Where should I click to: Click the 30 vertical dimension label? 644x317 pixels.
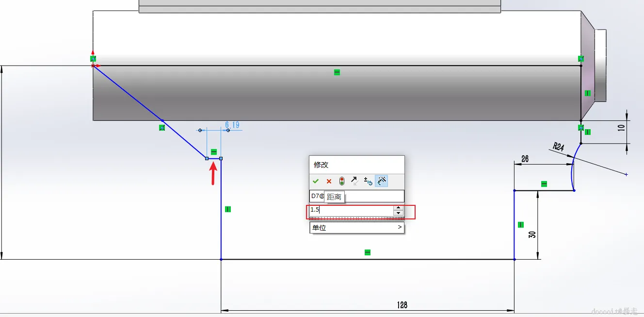pos(532,234)
